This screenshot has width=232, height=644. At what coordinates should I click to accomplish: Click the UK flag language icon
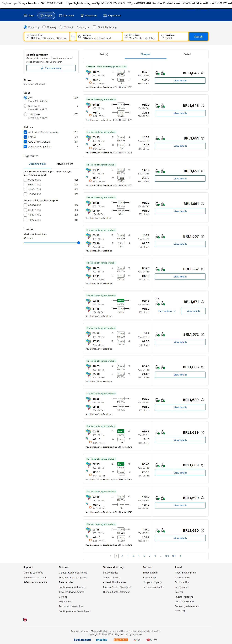pyautogui.click(x=25, y=619)
